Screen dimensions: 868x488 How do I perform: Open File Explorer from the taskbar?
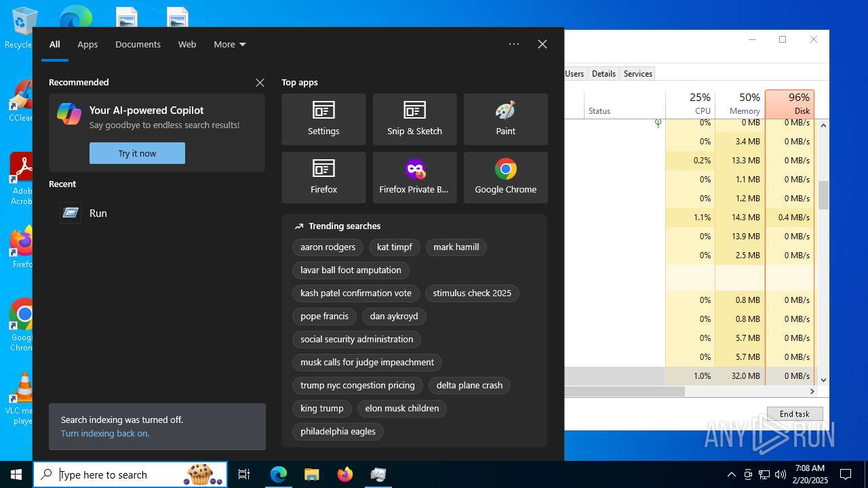pos(311,474)
